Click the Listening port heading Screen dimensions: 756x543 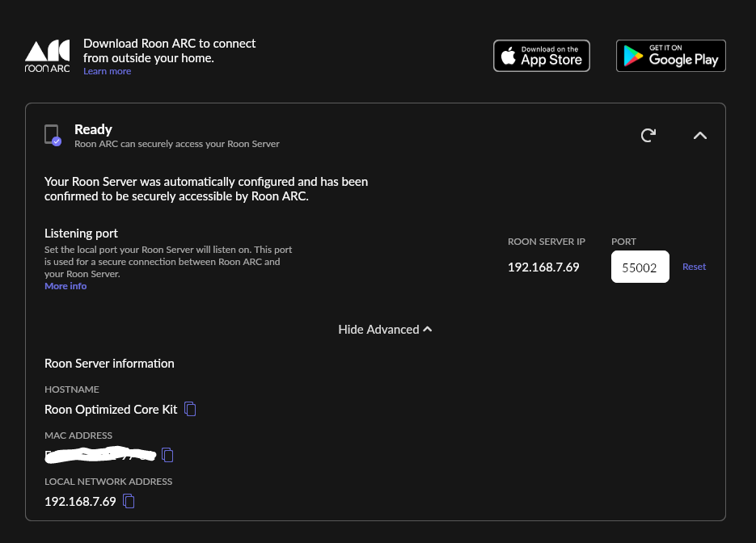pos(81,234)
